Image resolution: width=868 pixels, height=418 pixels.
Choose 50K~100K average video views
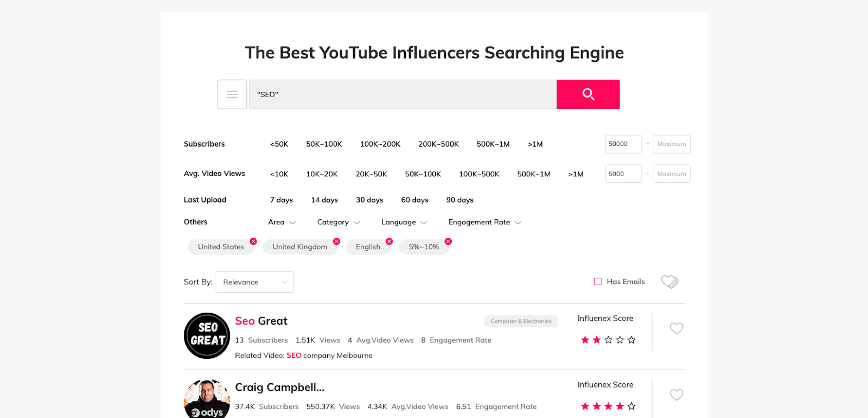423,174
